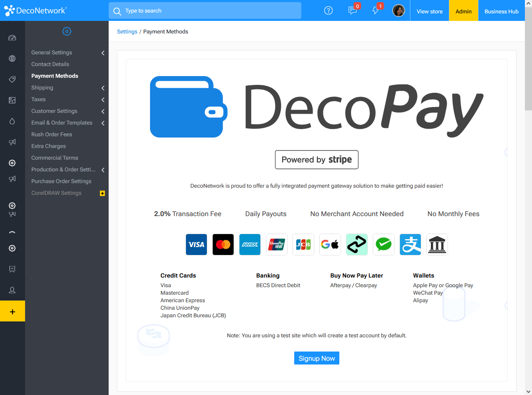This screenshot has height=395, width=532.
Task: Click the UnionPay card icon
Action: click(x=277, y=245)
